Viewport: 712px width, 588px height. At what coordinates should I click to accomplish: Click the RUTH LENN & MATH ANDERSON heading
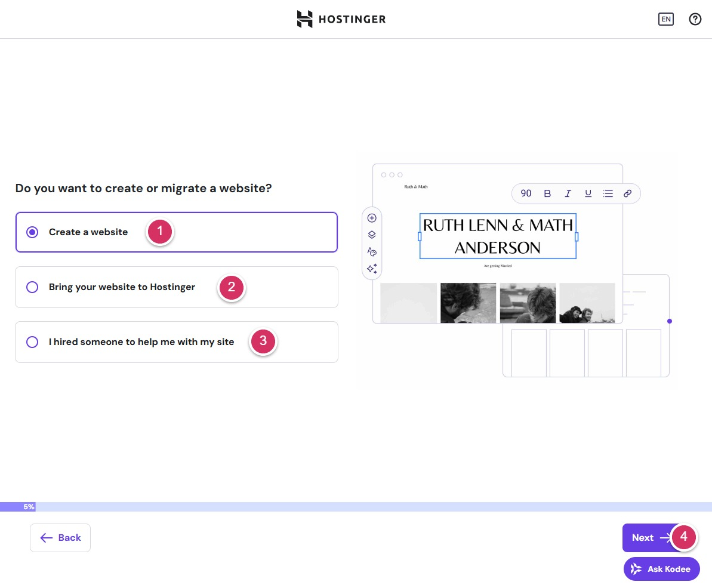pyautogui.click(x=498, y=236)
